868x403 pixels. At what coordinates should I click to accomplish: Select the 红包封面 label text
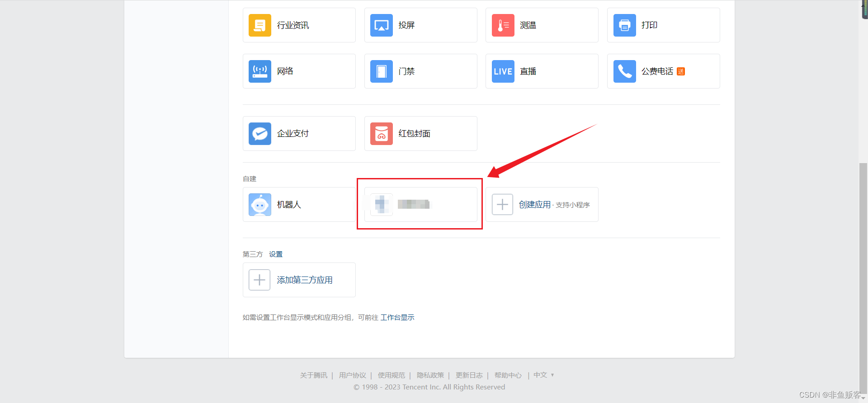pyautogui.click(x=415, y=134)
